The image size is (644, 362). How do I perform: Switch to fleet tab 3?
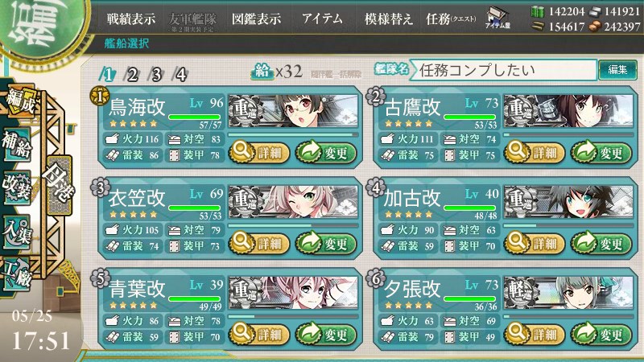[x=156, y=75]
